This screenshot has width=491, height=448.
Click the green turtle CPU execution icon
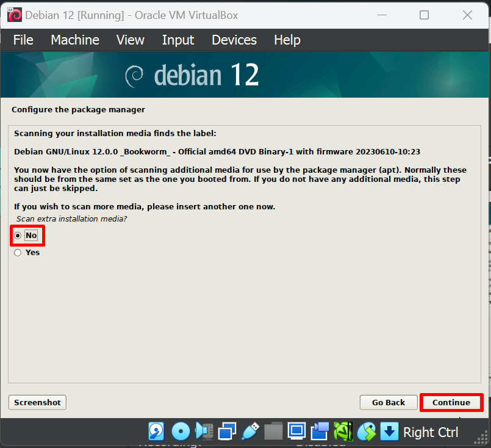pyautogui.click(x=343, y=432)
